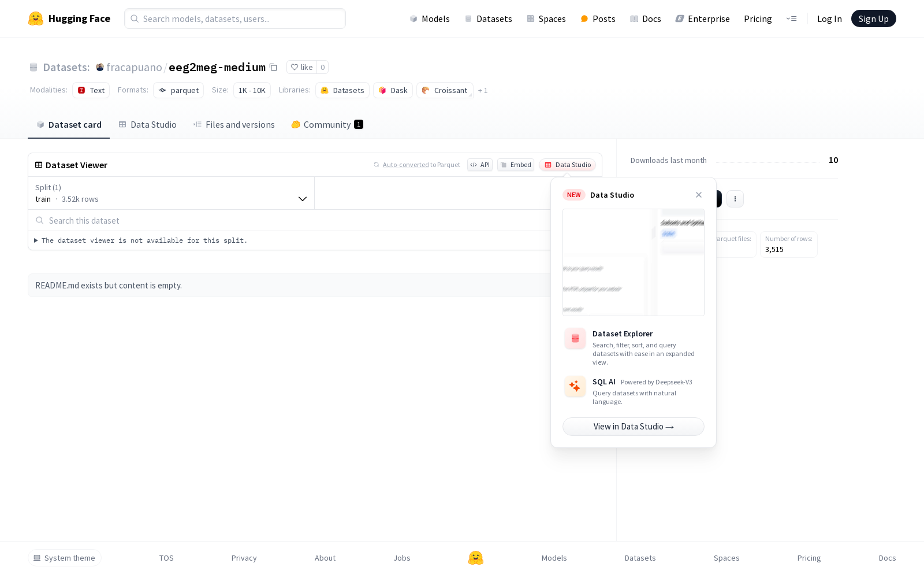Open Docs link in footer
Viewport: 924px width, 578px height.
pyautogui.click(x=888, y=558)
